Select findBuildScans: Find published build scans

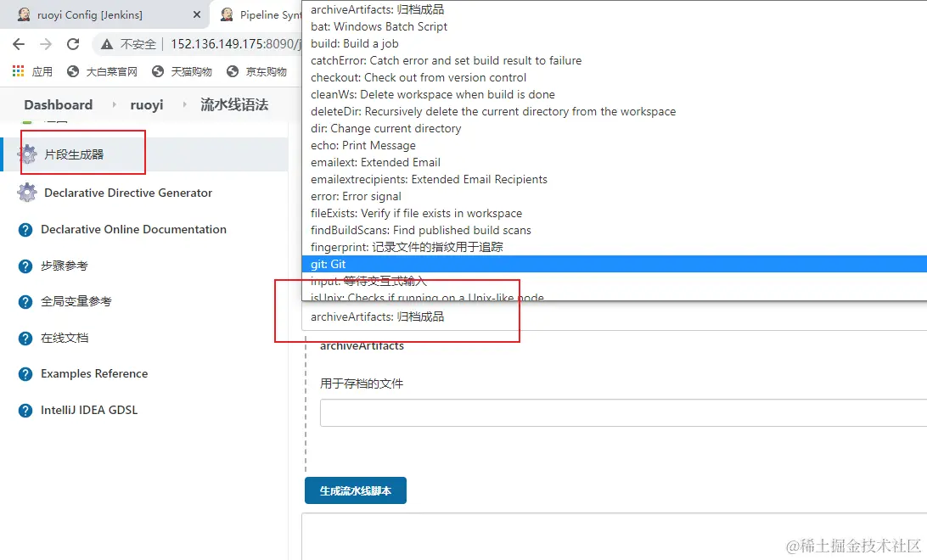(x=615, y=231)
